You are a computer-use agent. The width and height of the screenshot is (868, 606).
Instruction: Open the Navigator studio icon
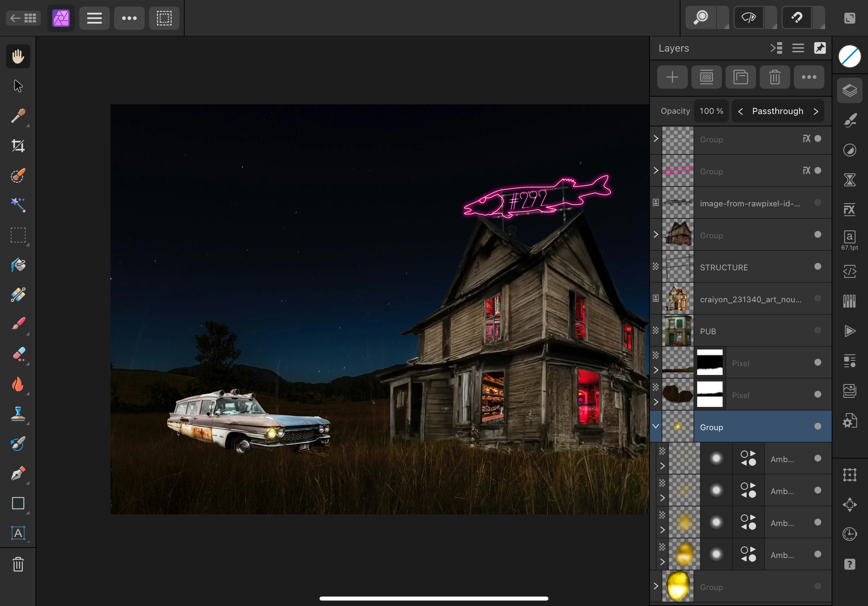849,504
